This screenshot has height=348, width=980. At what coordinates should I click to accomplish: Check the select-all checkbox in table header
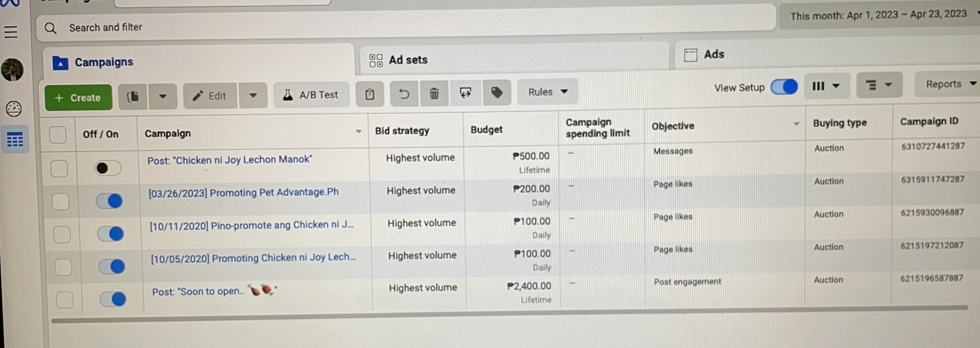coord(58,135)
